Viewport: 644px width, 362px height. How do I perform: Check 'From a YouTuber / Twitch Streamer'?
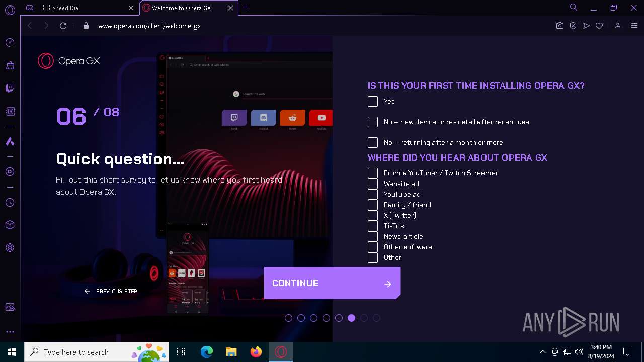(x=373, y=173)
